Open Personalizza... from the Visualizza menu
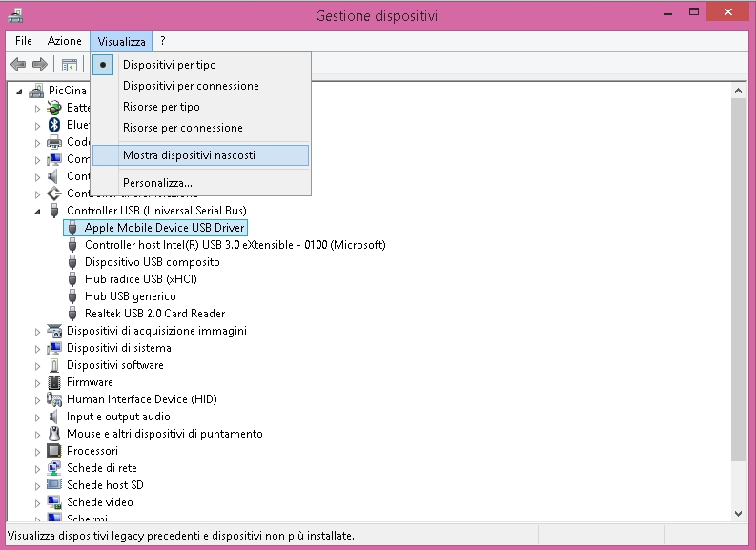Image resolution: width=756 pixels, height=550 pixels. point(157,183)
